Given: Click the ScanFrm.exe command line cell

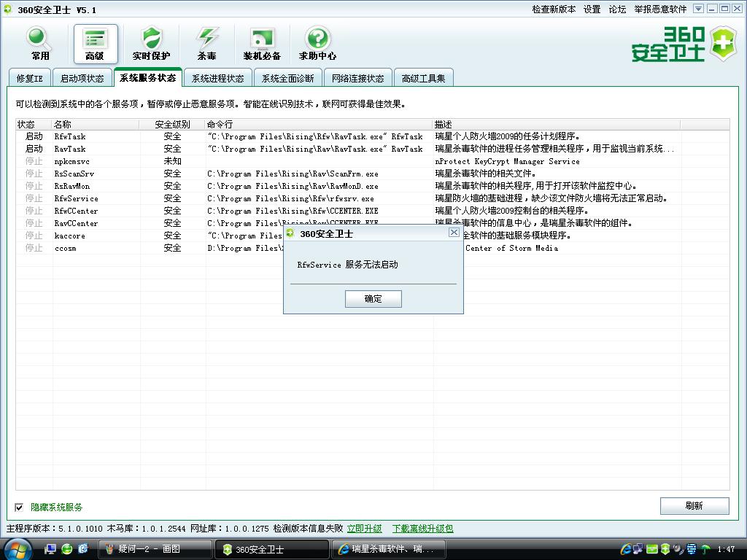Looking at the screenshot, I should (x=293, y=174).
